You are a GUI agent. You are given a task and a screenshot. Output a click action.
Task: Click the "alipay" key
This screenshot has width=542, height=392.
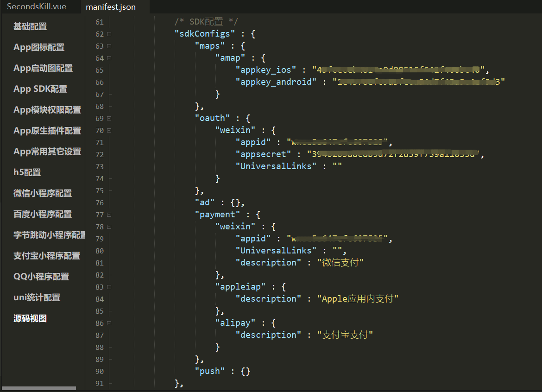pos(235,323)
